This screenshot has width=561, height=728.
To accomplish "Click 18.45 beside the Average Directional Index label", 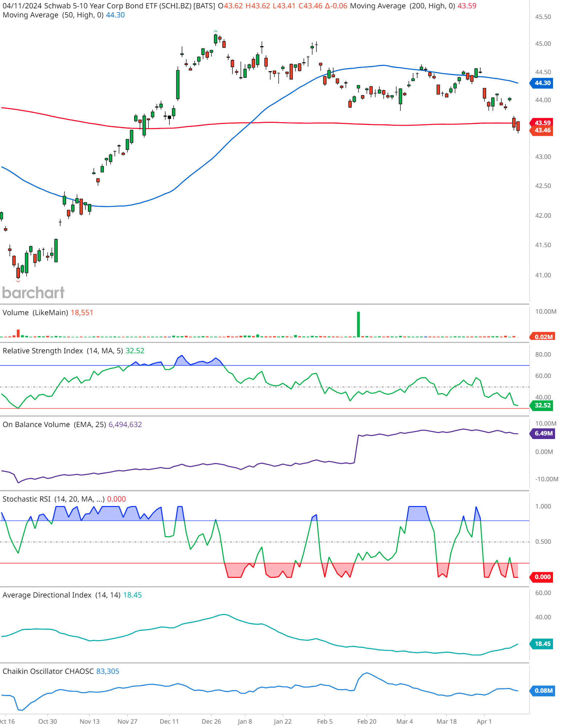I will point(132,595).
